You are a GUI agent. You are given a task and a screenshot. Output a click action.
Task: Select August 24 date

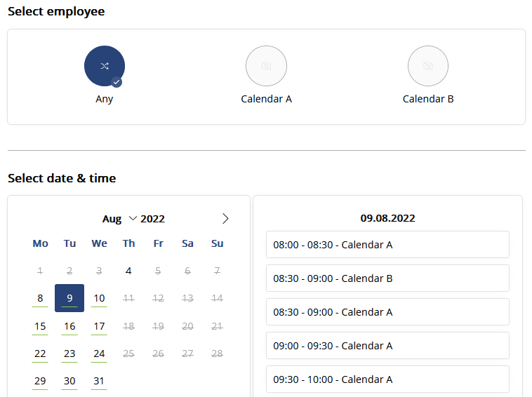pos(99,354)
